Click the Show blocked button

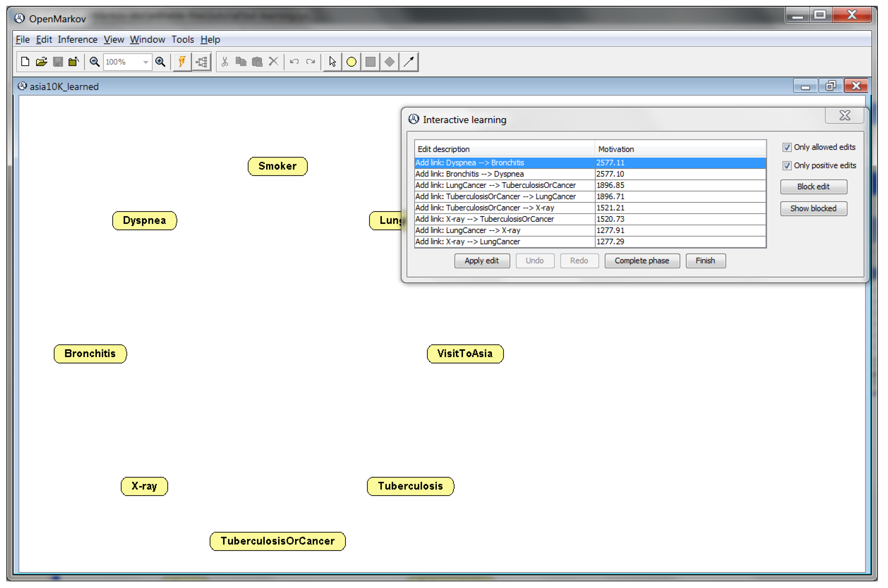click(x=814, y=208)
